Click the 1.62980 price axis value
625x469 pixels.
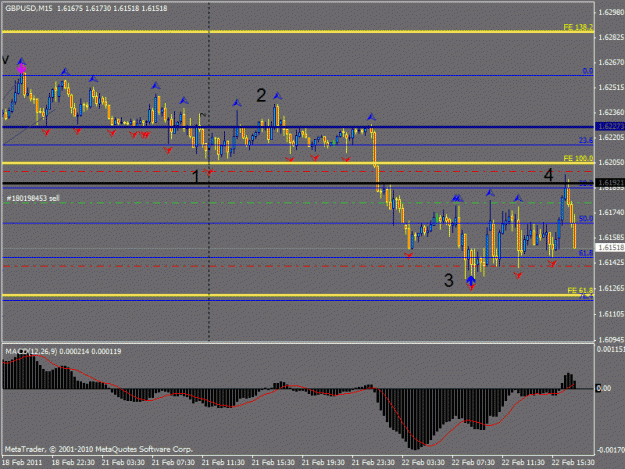pos(611,12)
